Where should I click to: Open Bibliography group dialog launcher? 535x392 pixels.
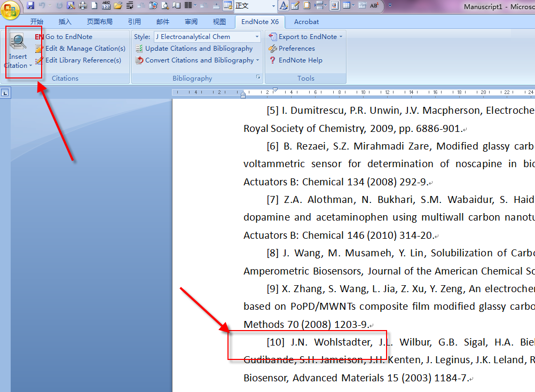(x=258, y=78)
